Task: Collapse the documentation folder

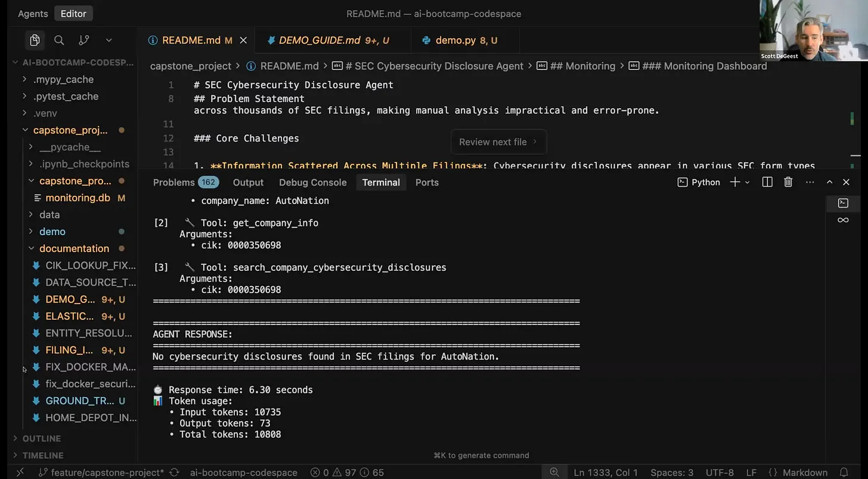Action: click(74, 248)
